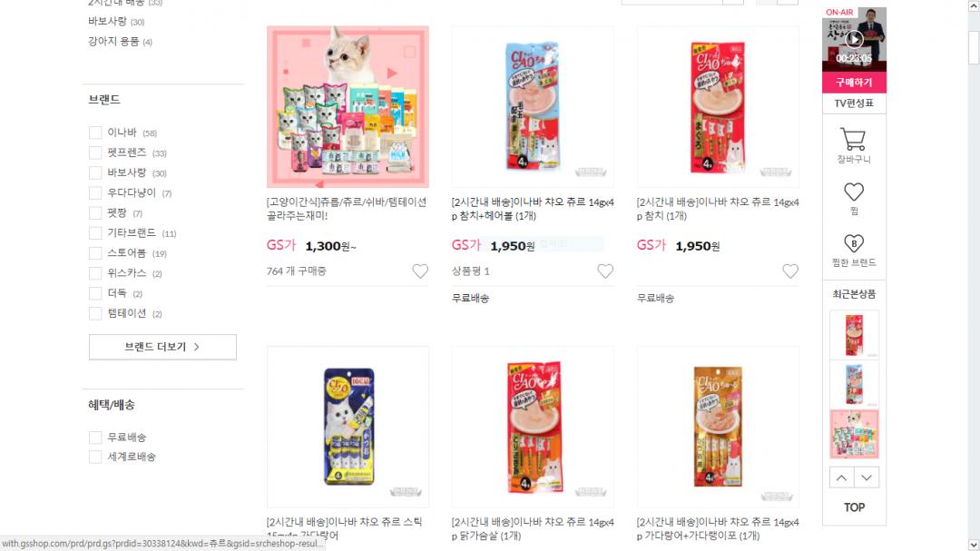Viewport: 980px width, 551px height.
Task: Show previous recently viewed items up arrow
Action: click(x=842, y=477)
